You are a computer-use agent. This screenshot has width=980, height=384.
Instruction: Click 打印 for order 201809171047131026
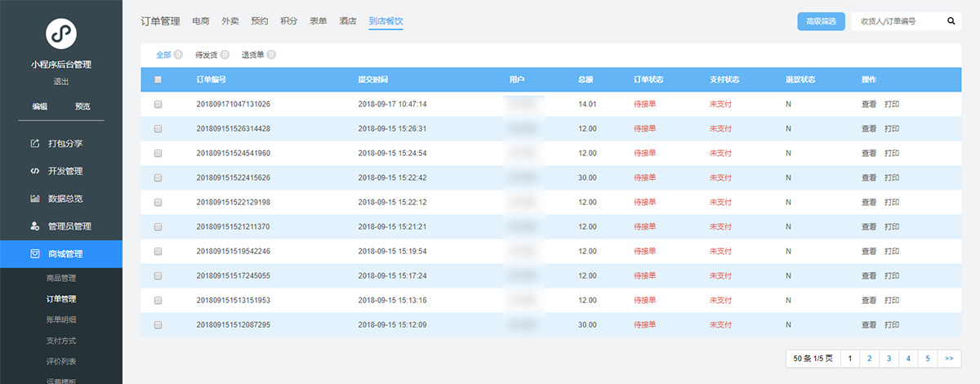click(892, 105)
